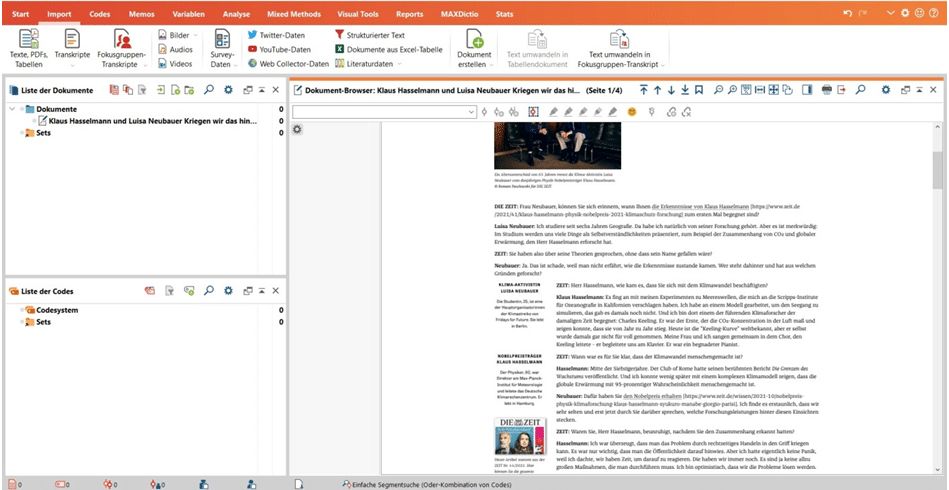Open the code selection combo box
949x490 pixels.
coord(384,112)
